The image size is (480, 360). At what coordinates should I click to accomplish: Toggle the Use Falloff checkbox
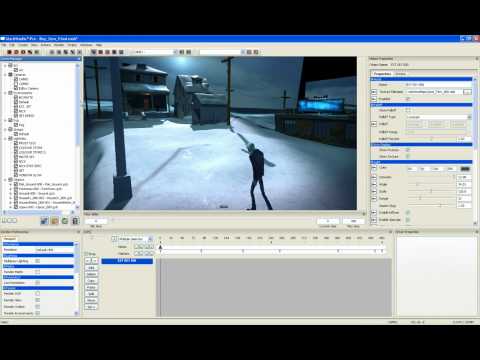(x=408, y=110)
